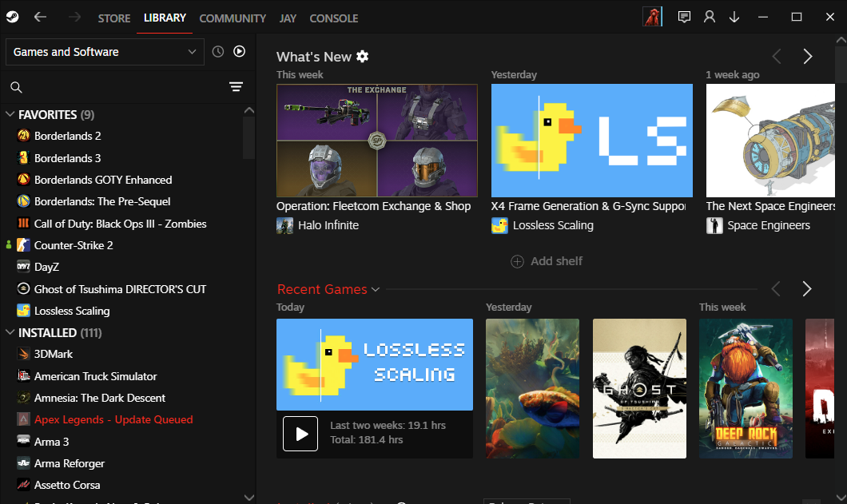Open Operation: Fleetcom Exchange & Shop article

(373, 206)
